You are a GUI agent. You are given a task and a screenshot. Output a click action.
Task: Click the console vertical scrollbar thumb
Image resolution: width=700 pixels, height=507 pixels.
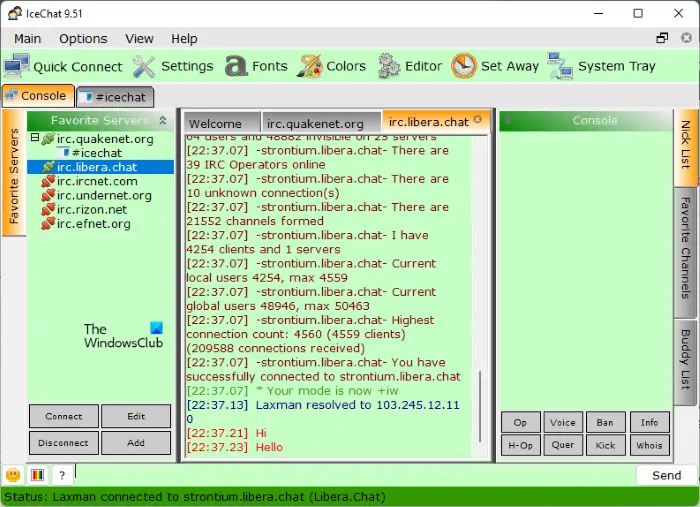[x=480, y=407]
